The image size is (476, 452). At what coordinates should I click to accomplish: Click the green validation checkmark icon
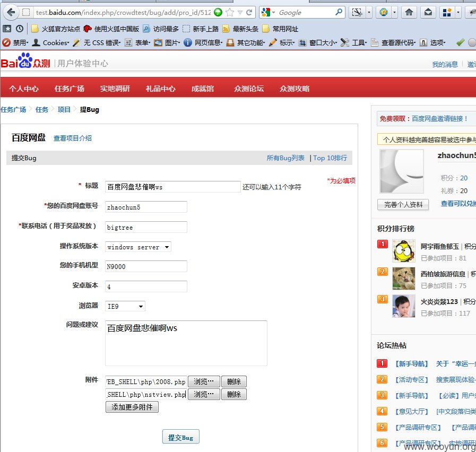460,42
